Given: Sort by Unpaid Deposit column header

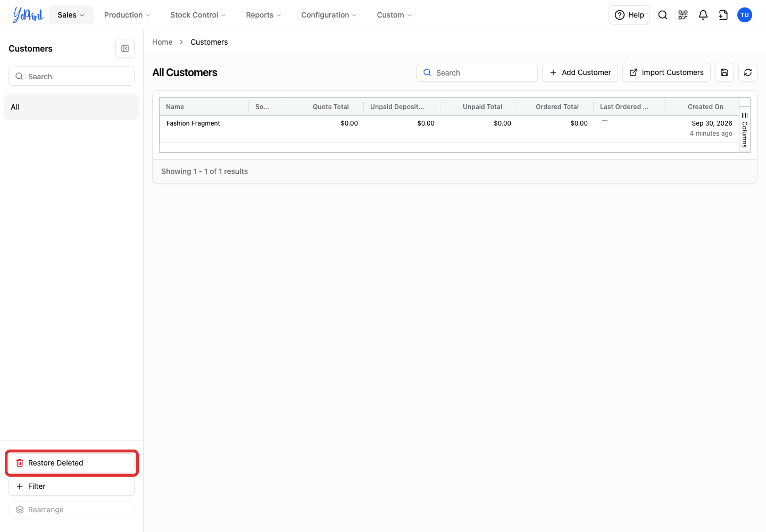Looking at the screenshot, I should point(402,106).
